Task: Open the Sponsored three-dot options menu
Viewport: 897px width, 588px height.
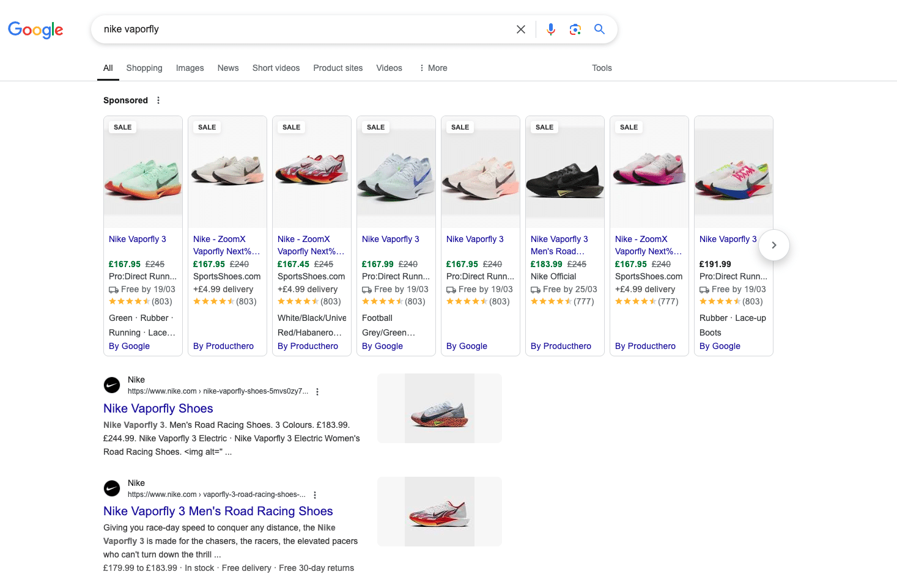Action: (158, 100)
